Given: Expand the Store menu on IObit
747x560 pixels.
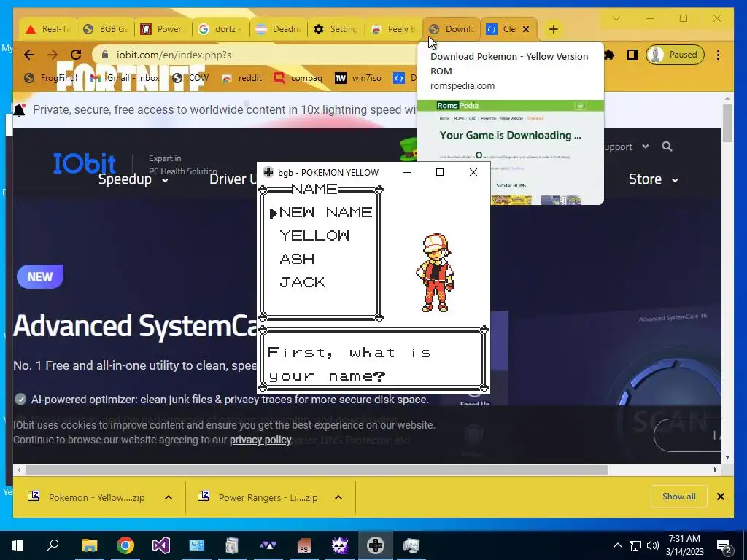Looking at the screenshot, I should coord(653,179).
